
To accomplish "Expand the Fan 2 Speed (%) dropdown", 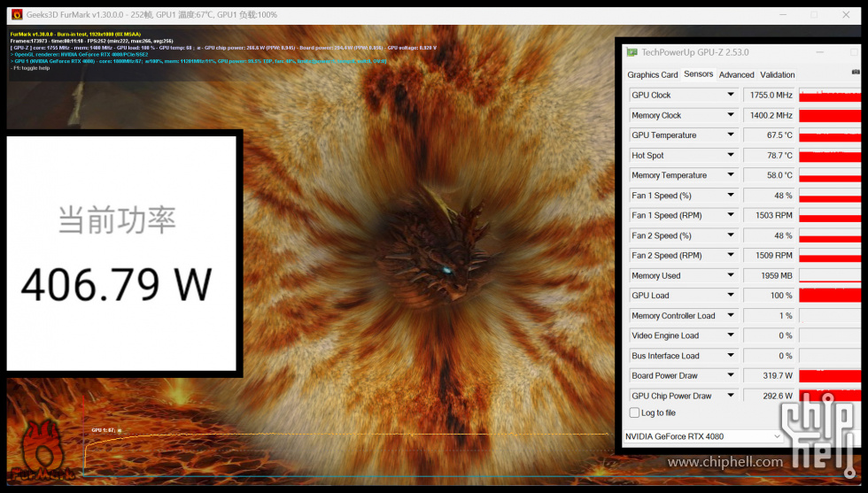I will coord(731,235).
